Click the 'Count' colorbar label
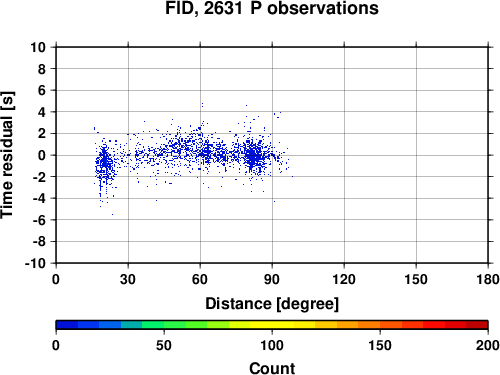The width and height of the screenshot is (500, 375). click(x=272, y=368)
